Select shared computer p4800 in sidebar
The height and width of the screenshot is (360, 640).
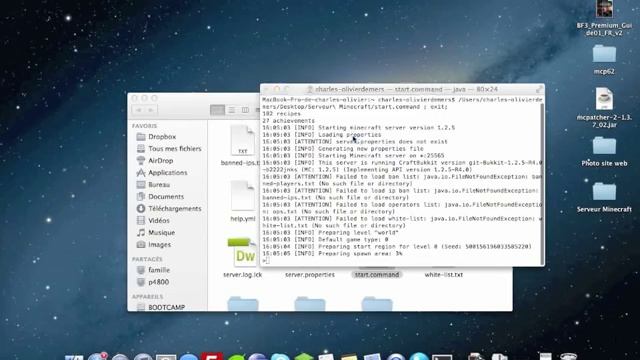click(x=158, y=282)
